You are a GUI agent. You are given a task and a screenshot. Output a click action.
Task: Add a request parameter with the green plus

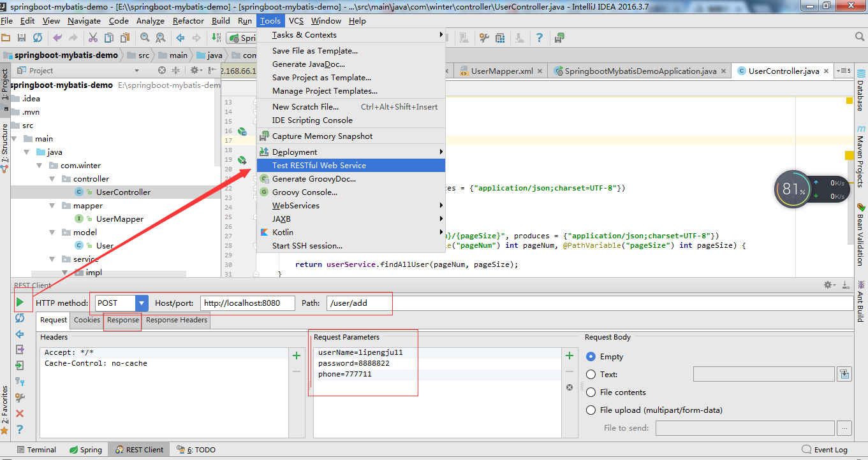pyautogui.click(x=570, y=356)
